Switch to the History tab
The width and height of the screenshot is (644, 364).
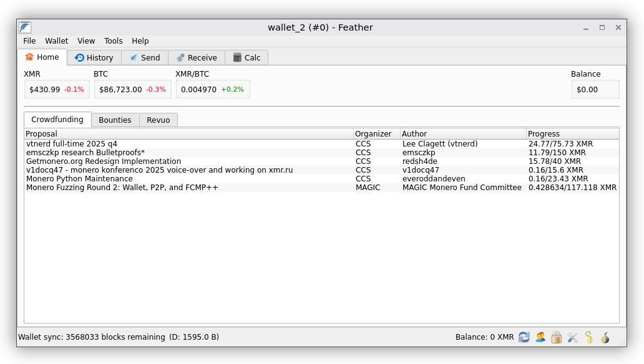click(x=94, y=58)
